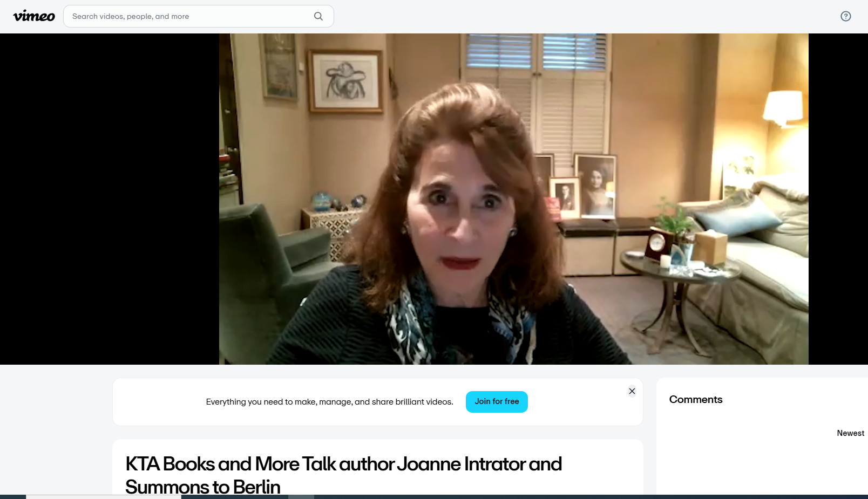Open the 'Newest' comment sorting dropdown

850,433
